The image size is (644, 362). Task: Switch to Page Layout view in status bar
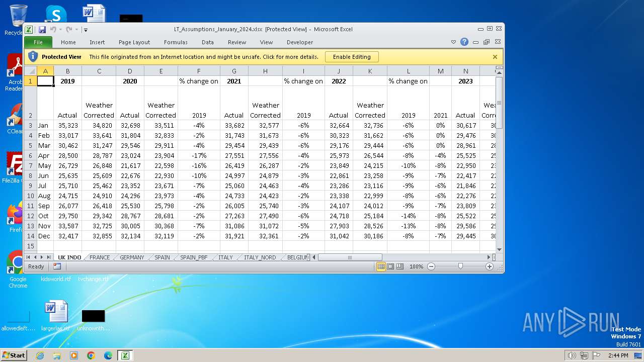tap(390, 266)
